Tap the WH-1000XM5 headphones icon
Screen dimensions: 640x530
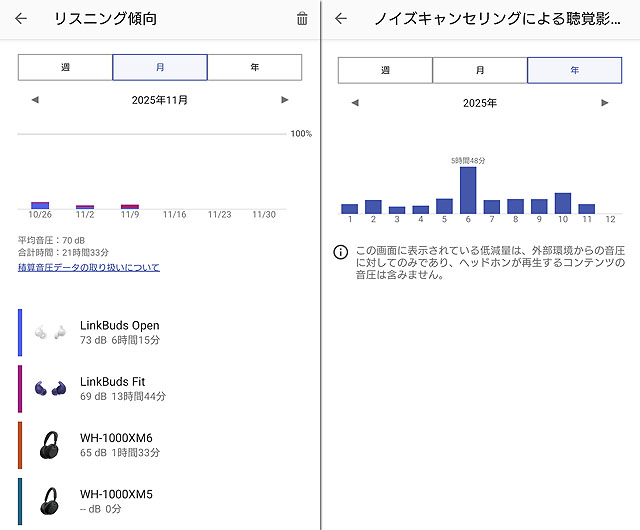(x=49, y=501)
